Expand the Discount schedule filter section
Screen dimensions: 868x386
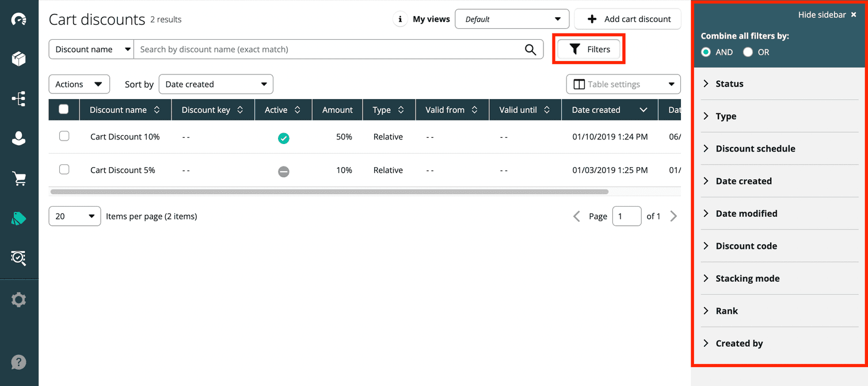point(755,149)
